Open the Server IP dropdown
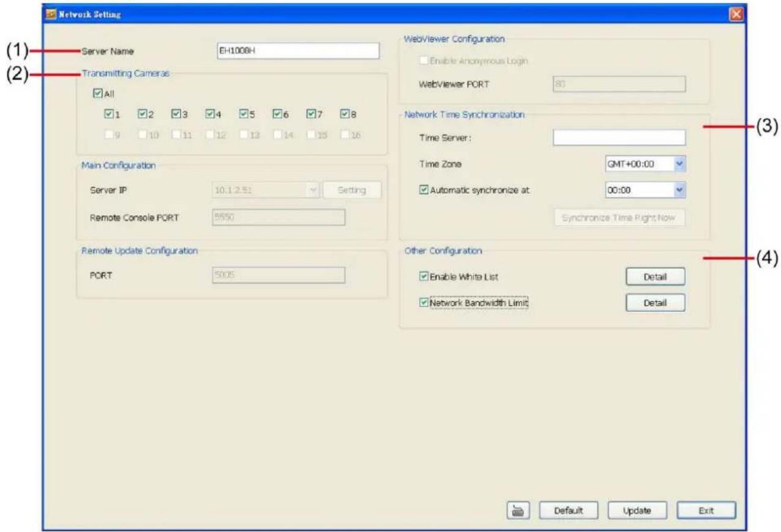 tap(313, 190)
